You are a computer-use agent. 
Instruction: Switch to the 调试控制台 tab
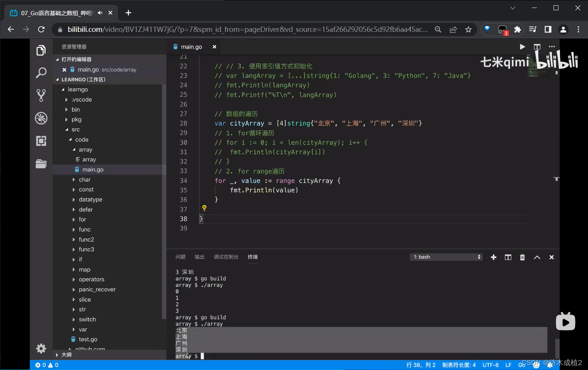[x=226, y=257]
